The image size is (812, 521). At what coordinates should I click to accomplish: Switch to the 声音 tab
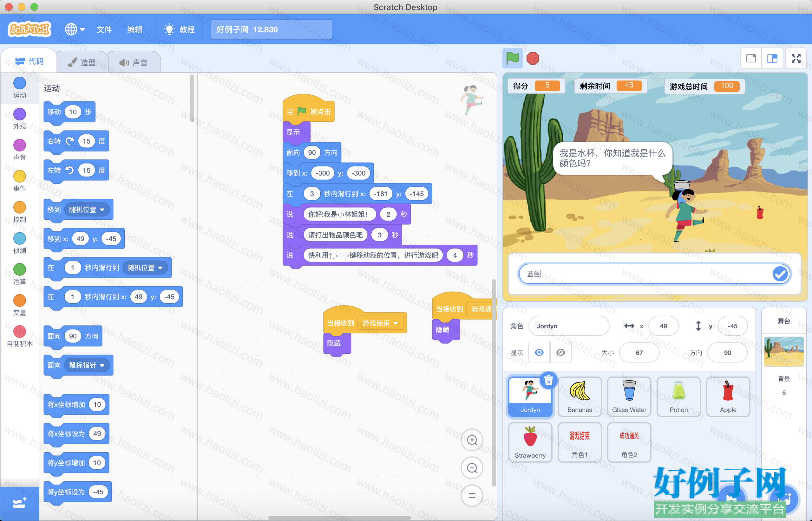(134, 62)
